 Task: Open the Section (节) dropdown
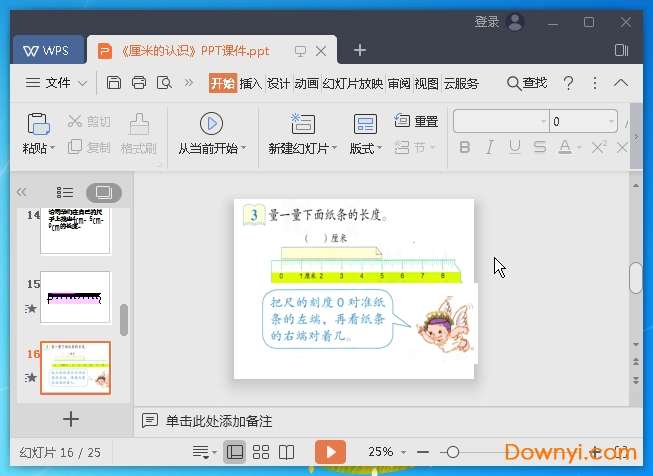tap(414, 147)
